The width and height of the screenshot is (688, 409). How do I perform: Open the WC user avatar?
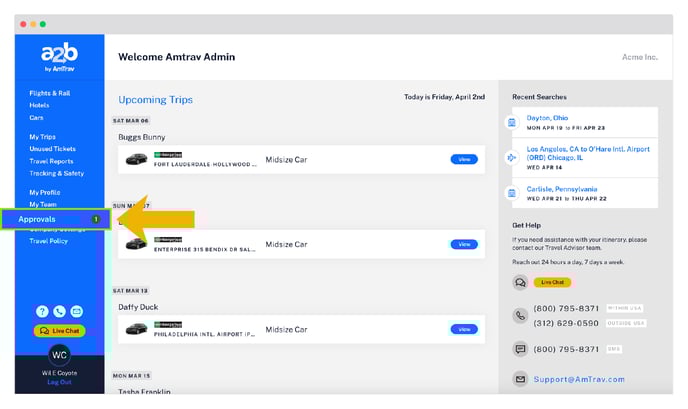click(59, 355)
